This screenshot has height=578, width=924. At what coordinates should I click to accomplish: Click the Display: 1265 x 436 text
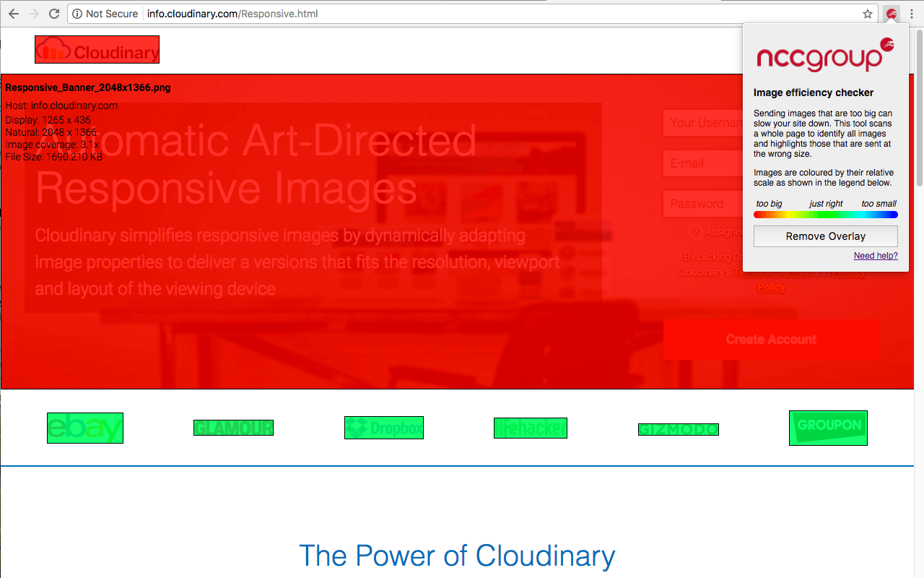point(48,120)
